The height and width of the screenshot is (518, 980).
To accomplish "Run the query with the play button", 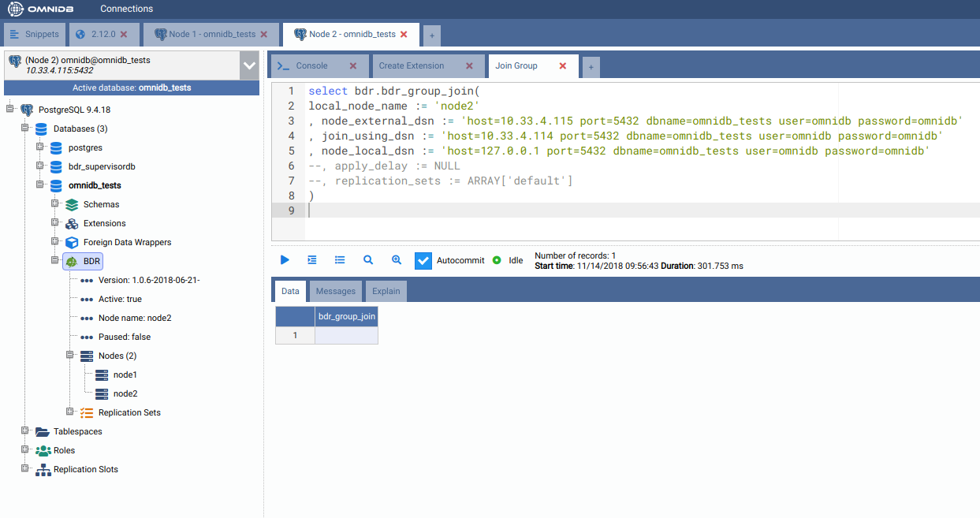I will pos(285,260).
